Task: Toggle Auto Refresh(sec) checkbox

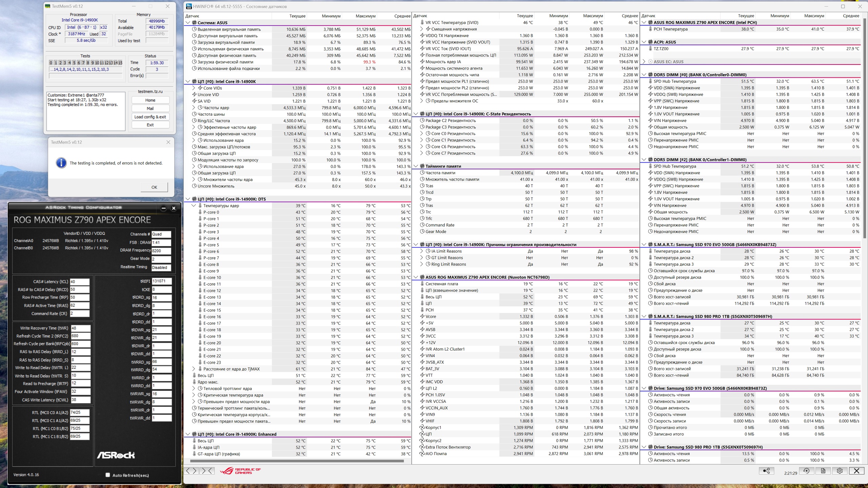Action: tap(108, 475)
